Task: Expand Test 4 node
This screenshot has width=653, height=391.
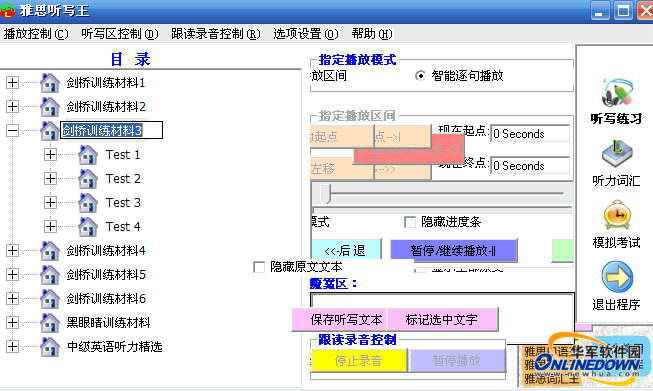Action: [x=50, y=227]
